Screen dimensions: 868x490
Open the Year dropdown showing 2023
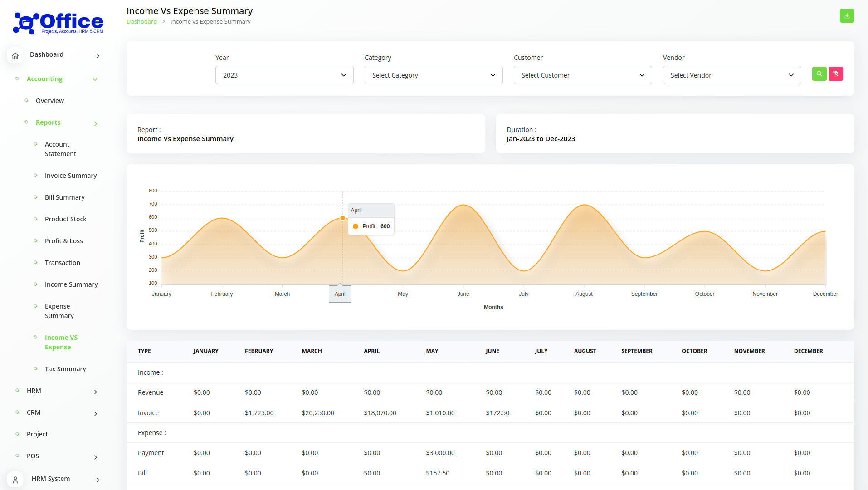point(284,75)
